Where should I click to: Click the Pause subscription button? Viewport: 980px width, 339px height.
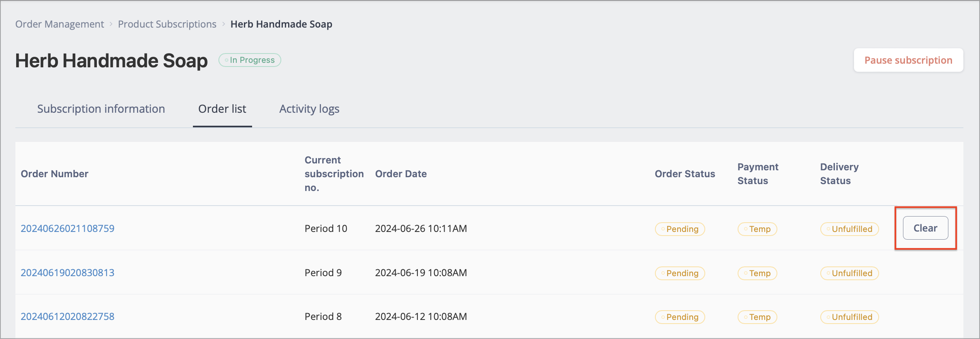point(908,60)
